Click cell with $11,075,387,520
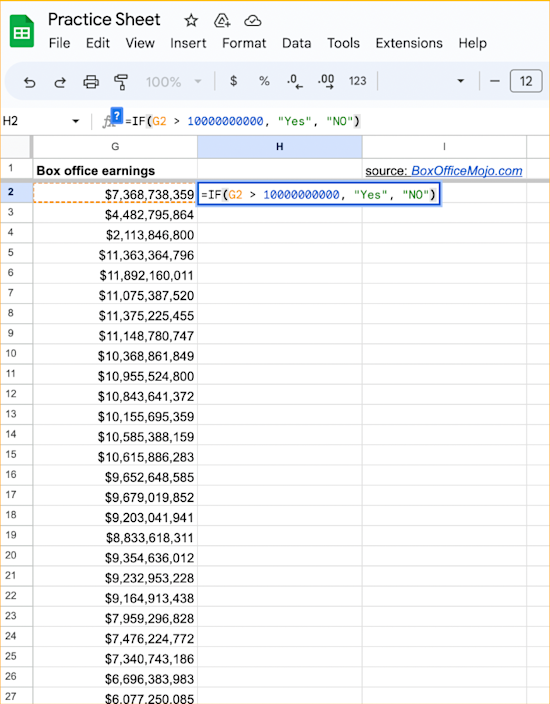The height and width of the screenshot is (704, 550). (x=115, y=294)
